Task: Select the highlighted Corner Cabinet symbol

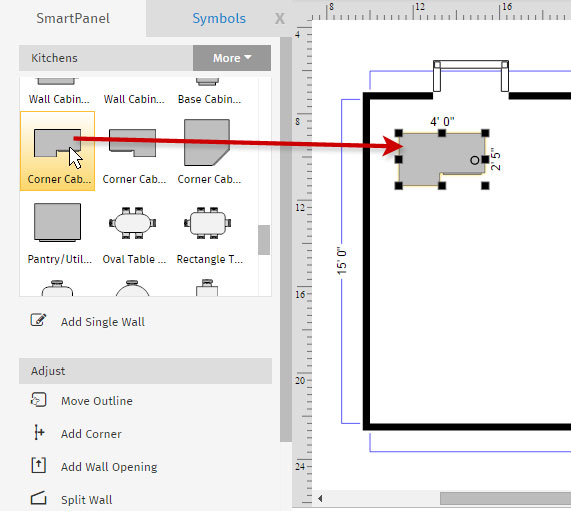Action: click(57, 151)
